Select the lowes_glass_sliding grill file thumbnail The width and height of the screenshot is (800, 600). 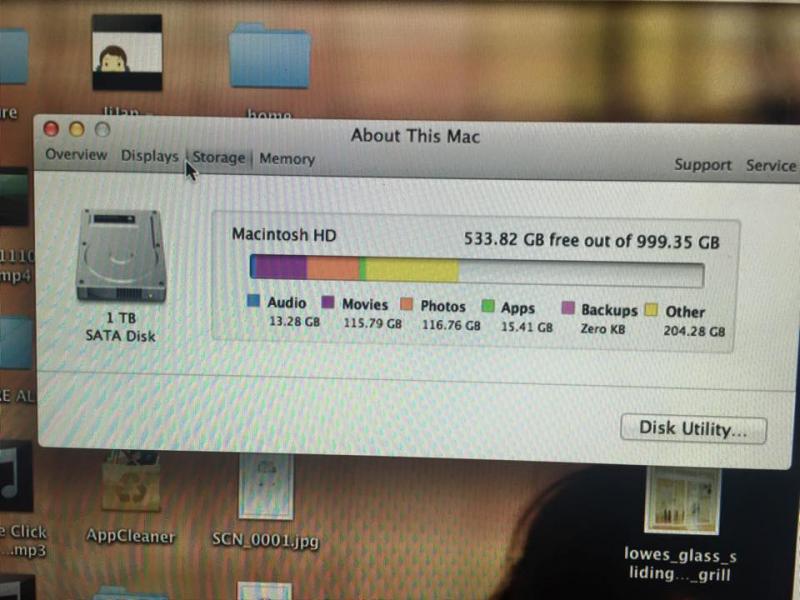tap(683, 501)
